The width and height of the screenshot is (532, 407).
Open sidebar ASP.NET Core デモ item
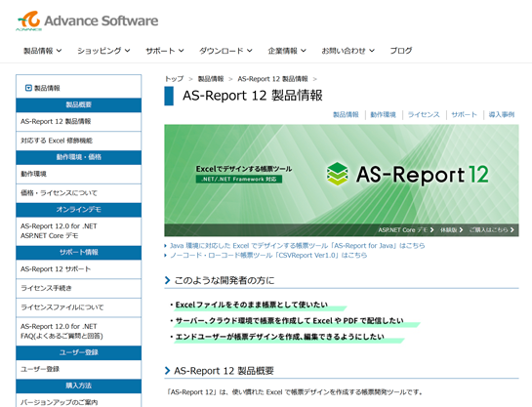click(78, 231)
